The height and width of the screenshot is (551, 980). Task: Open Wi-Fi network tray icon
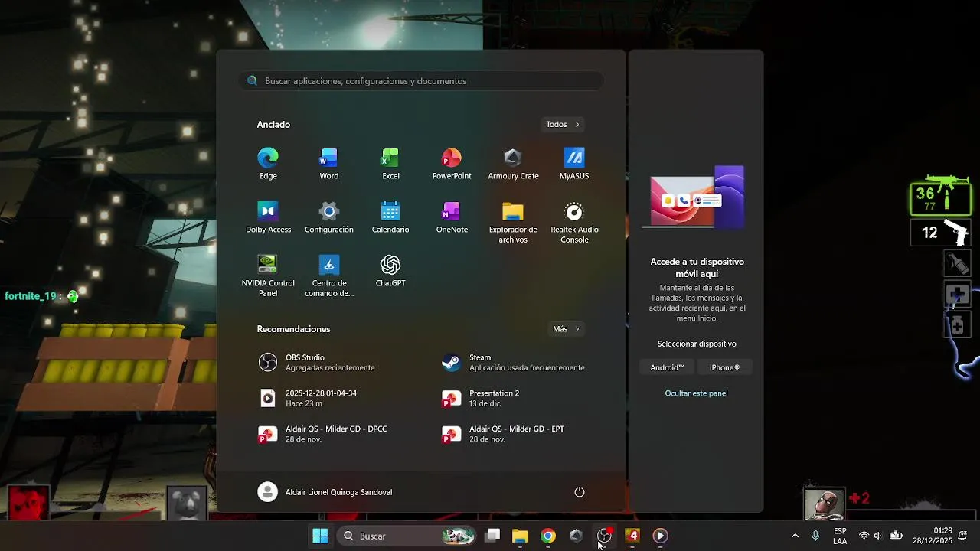tap(864, 536)
